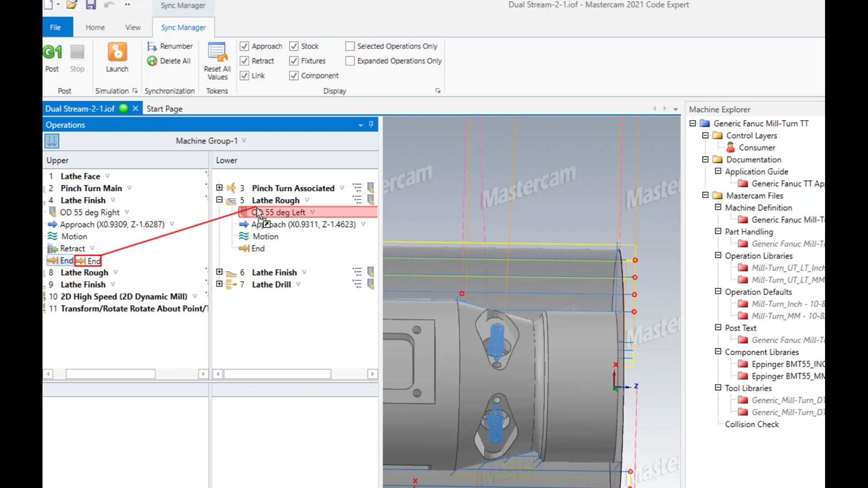868x488 pixels.
Task: Enable Selected Operations Only
Action: click(350, 46)
